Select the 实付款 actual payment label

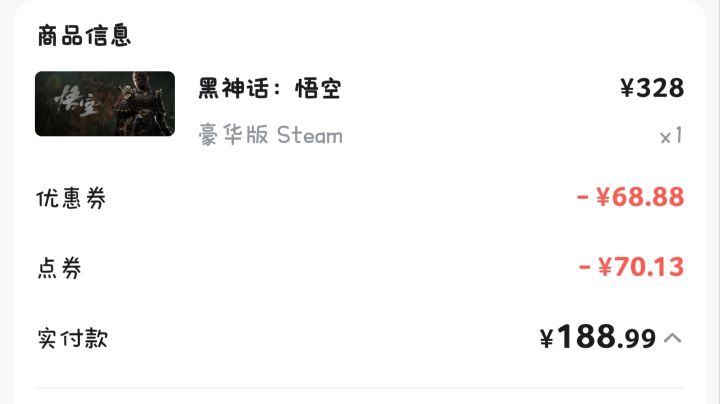[73, 338]
